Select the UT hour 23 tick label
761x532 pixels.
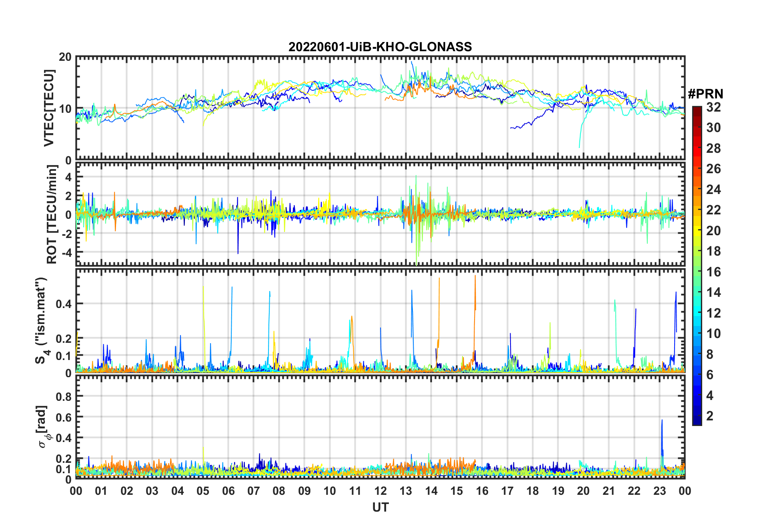point(660,491)
